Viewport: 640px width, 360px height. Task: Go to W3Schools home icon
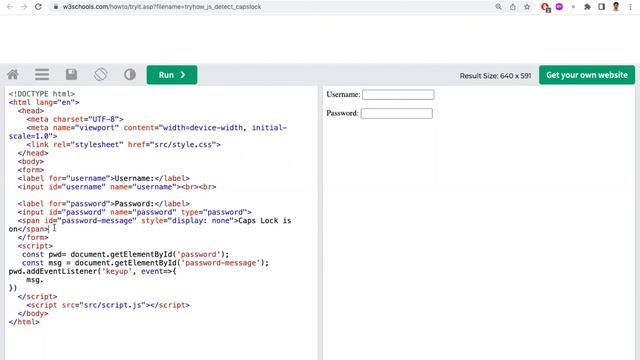click(x=13, y=75)
